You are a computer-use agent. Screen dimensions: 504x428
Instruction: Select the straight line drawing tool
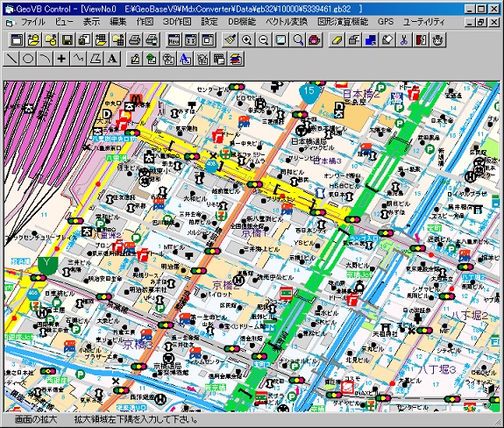(11, 59)
